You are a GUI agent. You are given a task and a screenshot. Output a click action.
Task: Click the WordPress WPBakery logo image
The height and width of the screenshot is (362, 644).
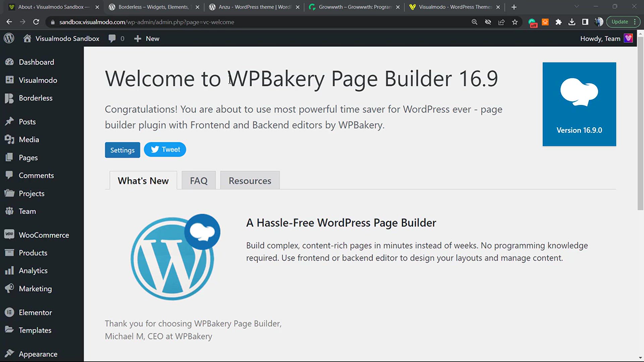175,257
